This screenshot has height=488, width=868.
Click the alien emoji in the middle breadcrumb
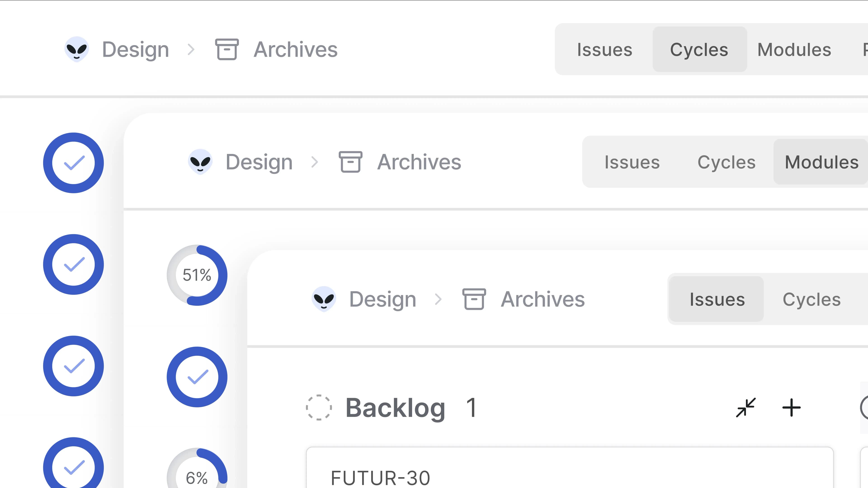[200, 162]
